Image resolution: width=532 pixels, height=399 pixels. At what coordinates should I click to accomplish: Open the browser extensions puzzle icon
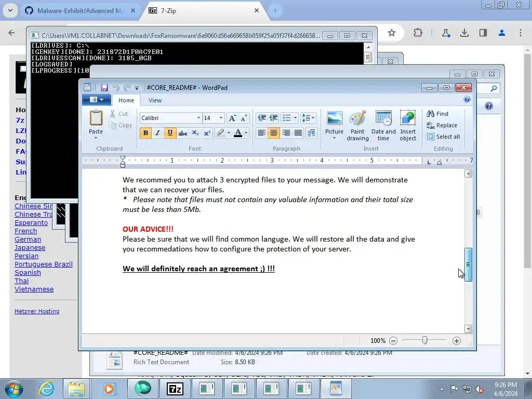(418, 33)
